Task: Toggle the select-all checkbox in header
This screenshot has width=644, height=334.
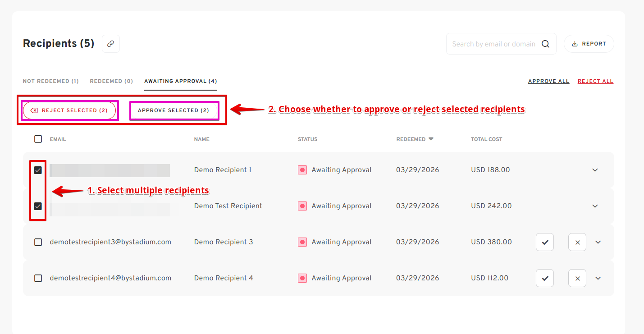Action: 38,139
